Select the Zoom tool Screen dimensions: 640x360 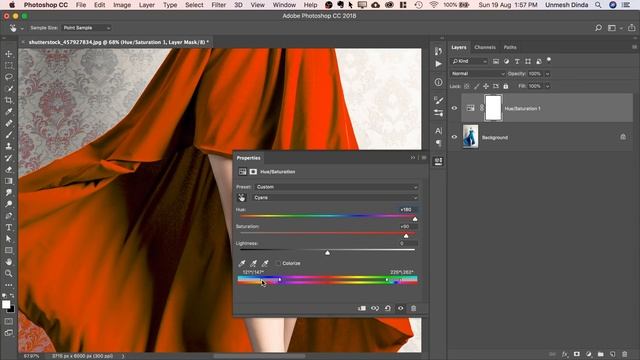(x=9, y=273)
